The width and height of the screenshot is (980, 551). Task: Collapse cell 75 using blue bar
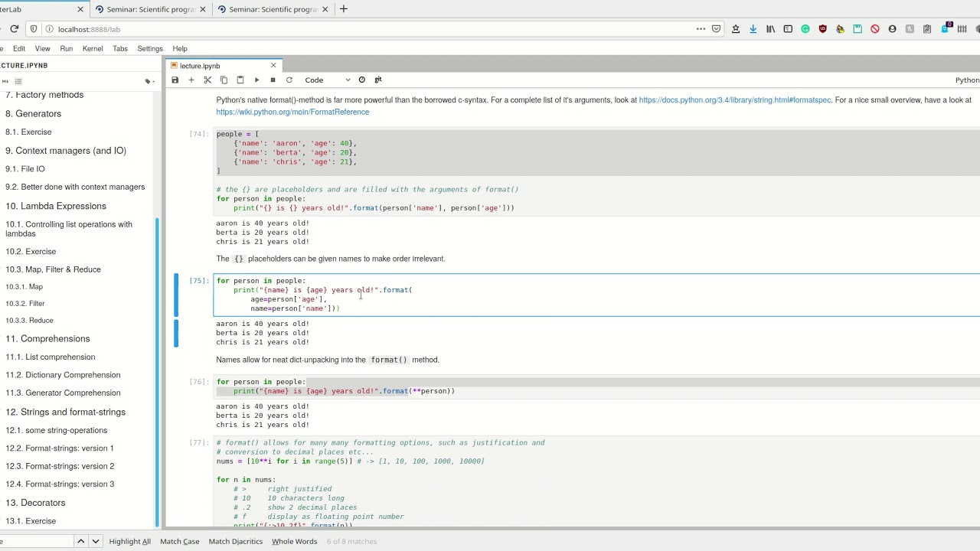(176, 295)
